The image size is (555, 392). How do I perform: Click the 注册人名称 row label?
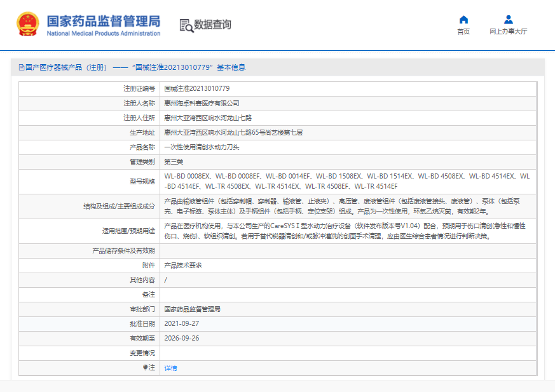coord(139,104)
